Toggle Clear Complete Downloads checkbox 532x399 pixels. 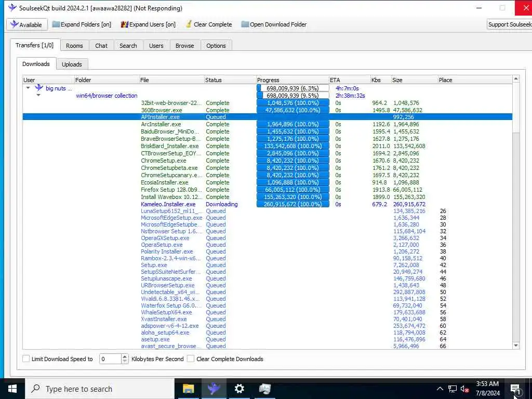191,358
